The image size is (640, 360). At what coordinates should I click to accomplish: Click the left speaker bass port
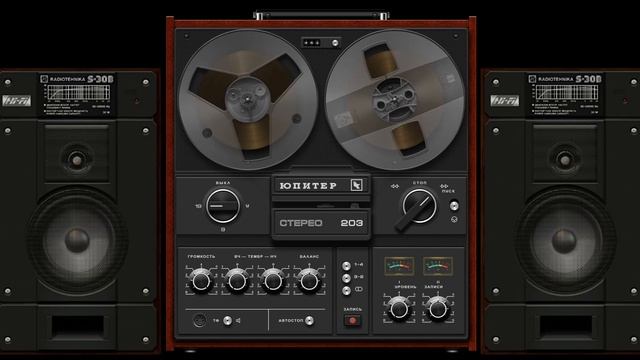77,326
